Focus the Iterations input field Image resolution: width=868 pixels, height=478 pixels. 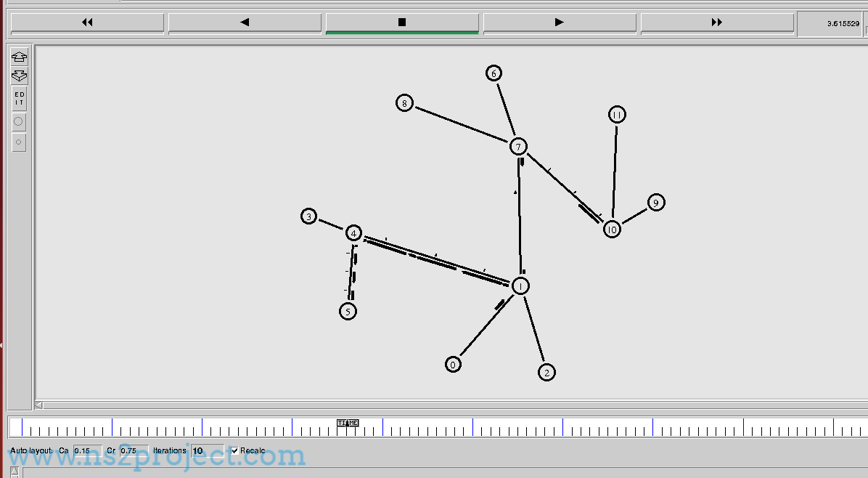tap(208, 450)
